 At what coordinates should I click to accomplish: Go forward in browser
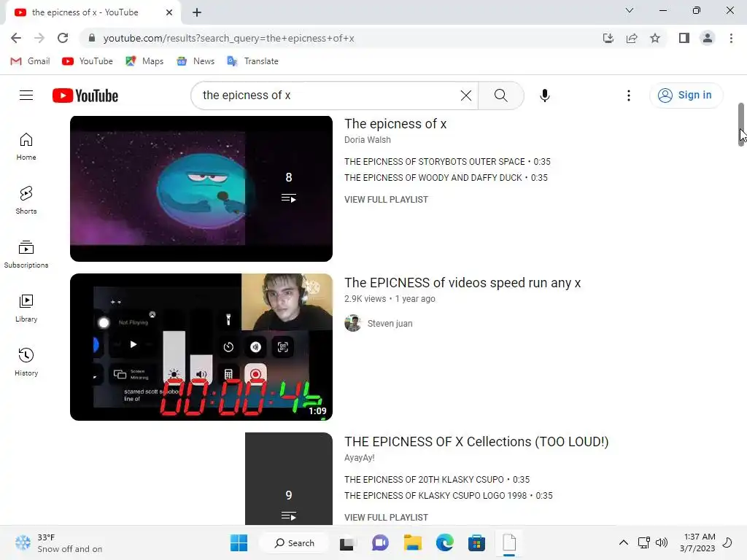click(x=39, y=38)
